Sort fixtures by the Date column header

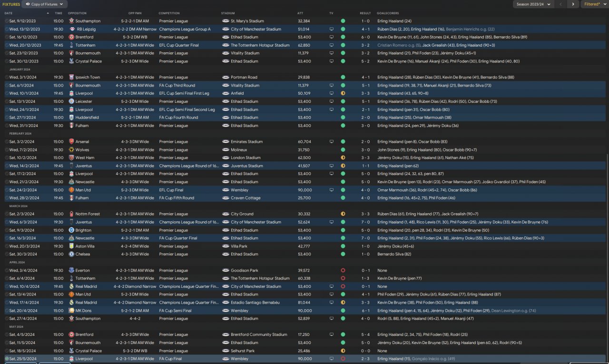pos(9,13)
